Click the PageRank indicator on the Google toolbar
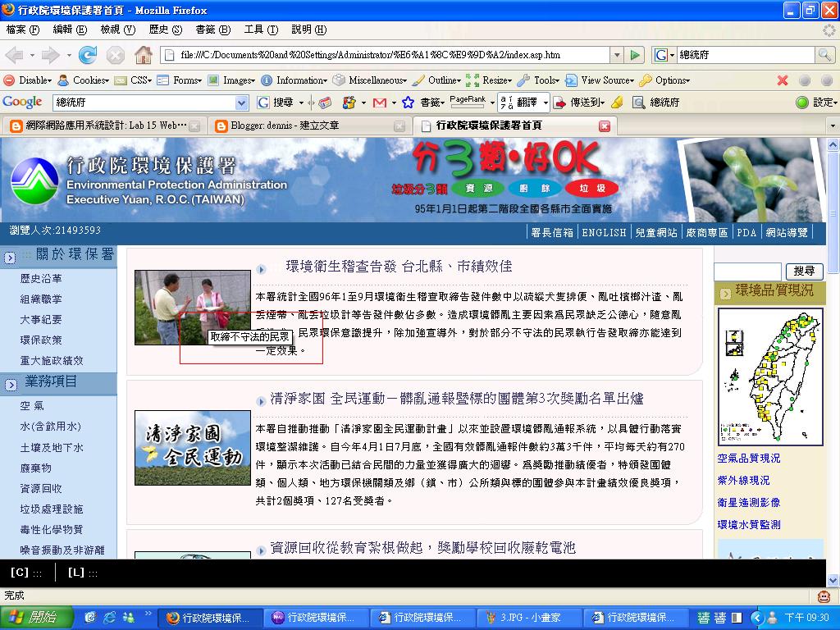 click(x=468, y=102)
